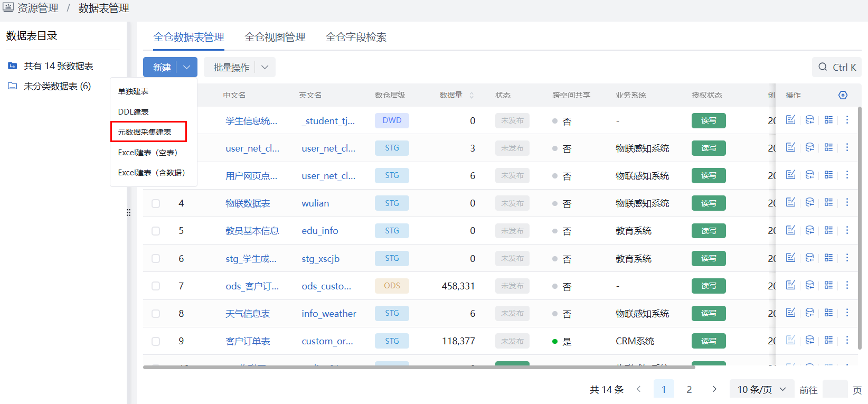The width and height of the screenshot is (868, 404).
Task: Open the 天气信息表 table link
Action: pos(248,314)
